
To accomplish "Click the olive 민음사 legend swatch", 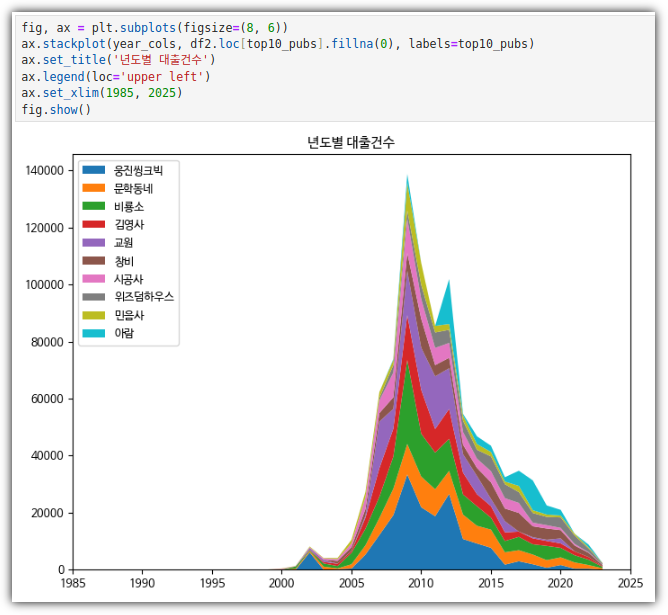I will click(94, 315).
